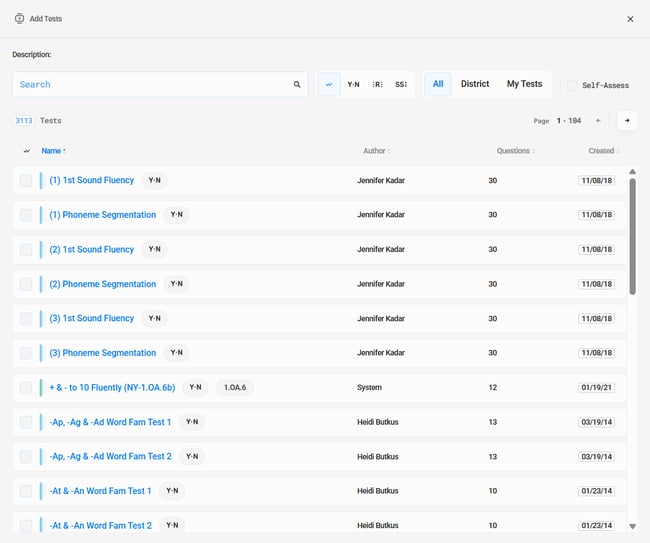Switch to the District tab

tap(475, 84)
